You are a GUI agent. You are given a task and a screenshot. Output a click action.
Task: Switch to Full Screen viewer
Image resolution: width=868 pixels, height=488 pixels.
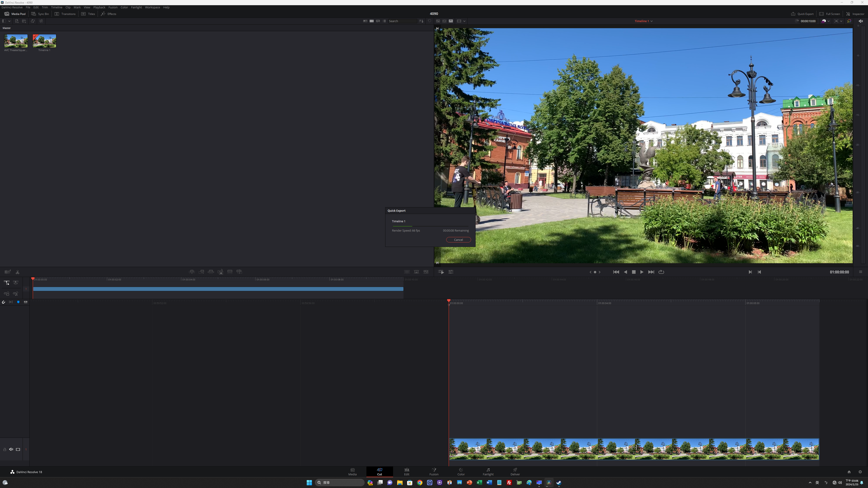click(x=830, y=14)
